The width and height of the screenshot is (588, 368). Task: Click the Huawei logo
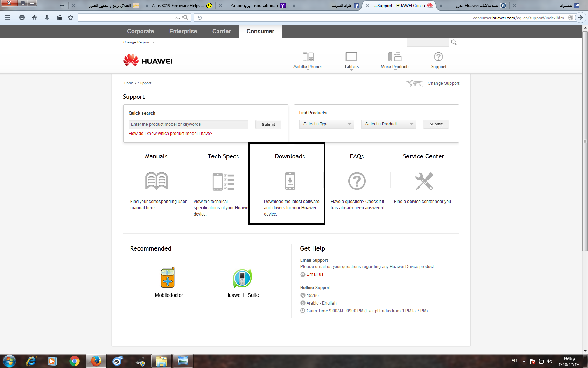(x=148, y=60)
